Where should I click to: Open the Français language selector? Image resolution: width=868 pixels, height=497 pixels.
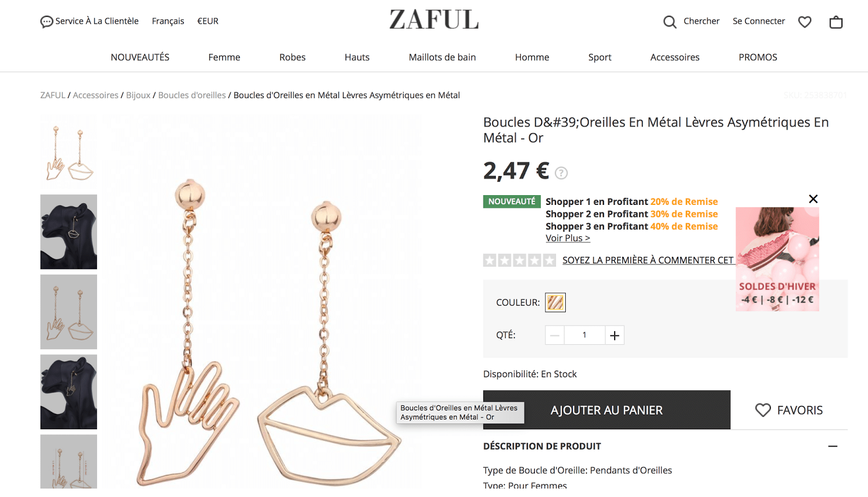pyautogui.click(x=168, y=21)
